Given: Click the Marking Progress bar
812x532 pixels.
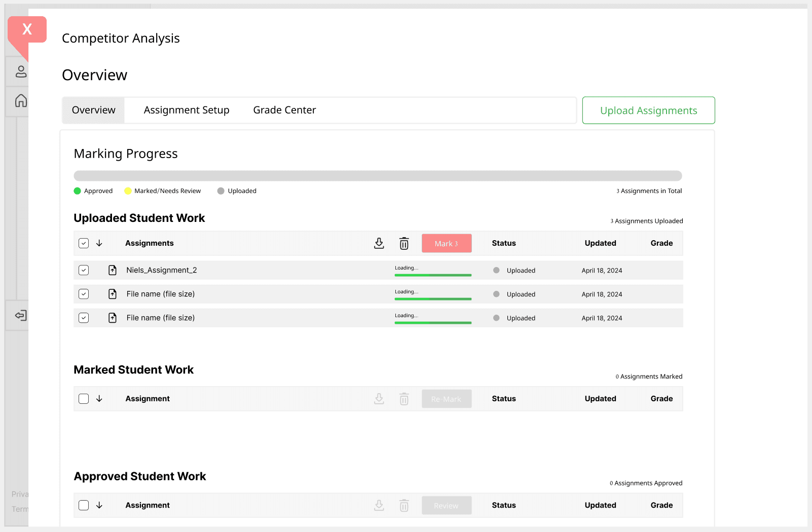Looking at the screenshot, I should tap(378, 176).
